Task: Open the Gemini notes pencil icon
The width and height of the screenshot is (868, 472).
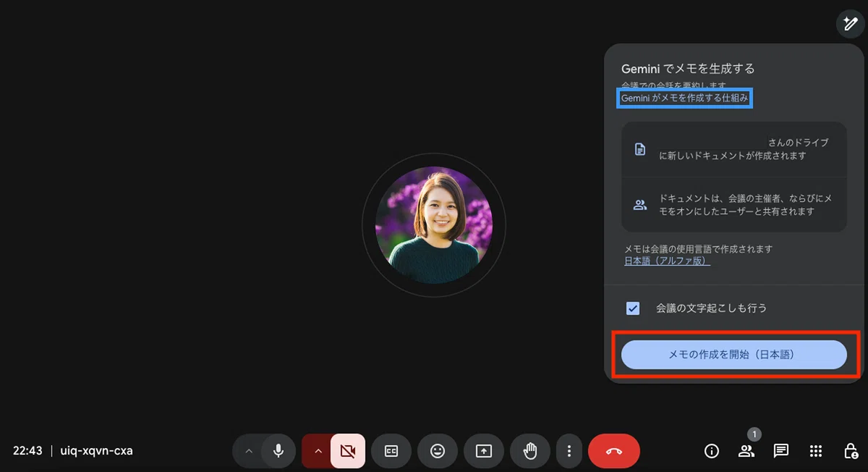Action: tap(851, 24)
